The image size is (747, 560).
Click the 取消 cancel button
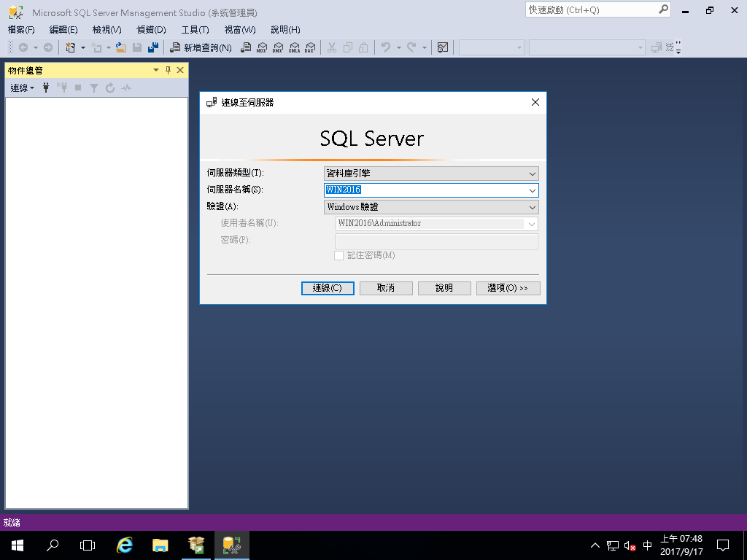386,288
